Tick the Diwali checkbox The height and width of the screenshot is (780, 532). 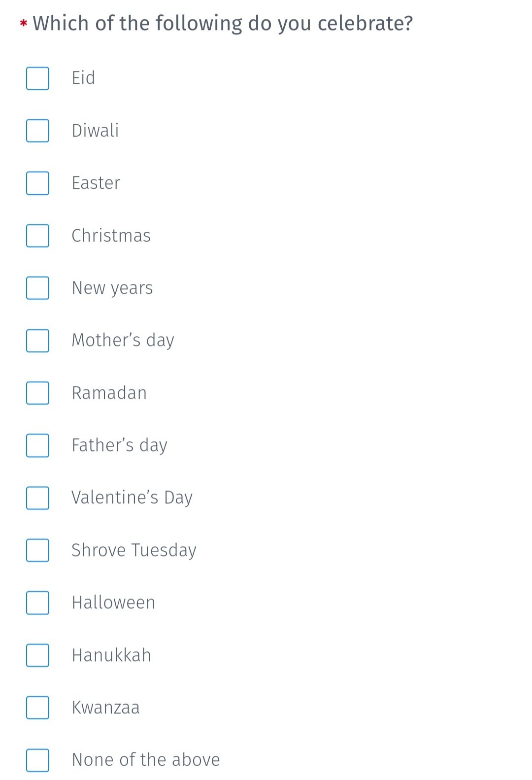(37, 131)
